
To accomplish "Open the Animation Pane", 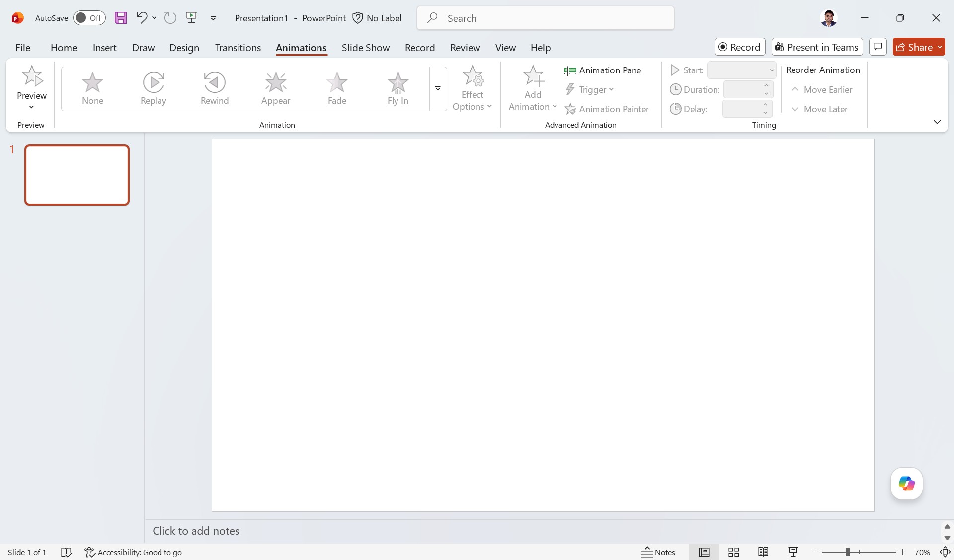I will 603,70.
